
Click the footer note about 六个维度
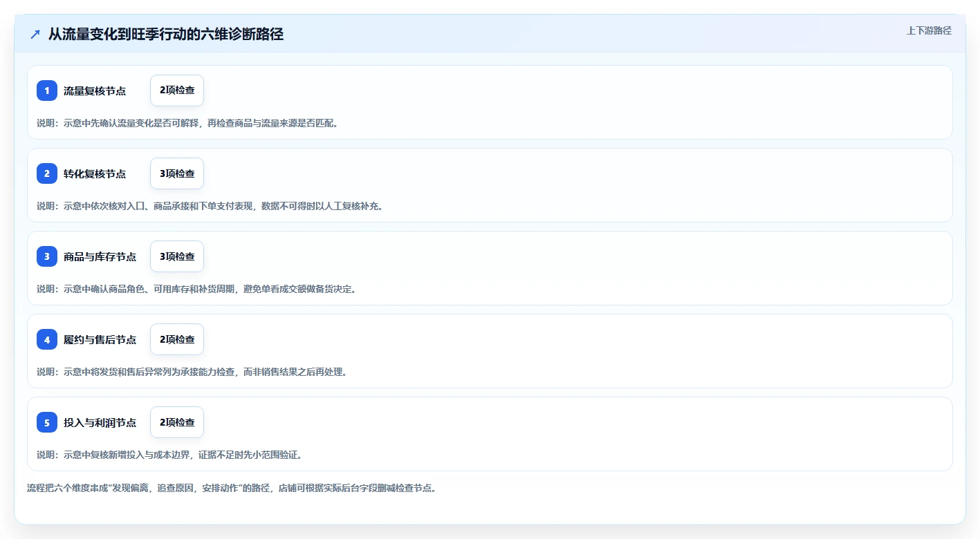pos(232,488)
